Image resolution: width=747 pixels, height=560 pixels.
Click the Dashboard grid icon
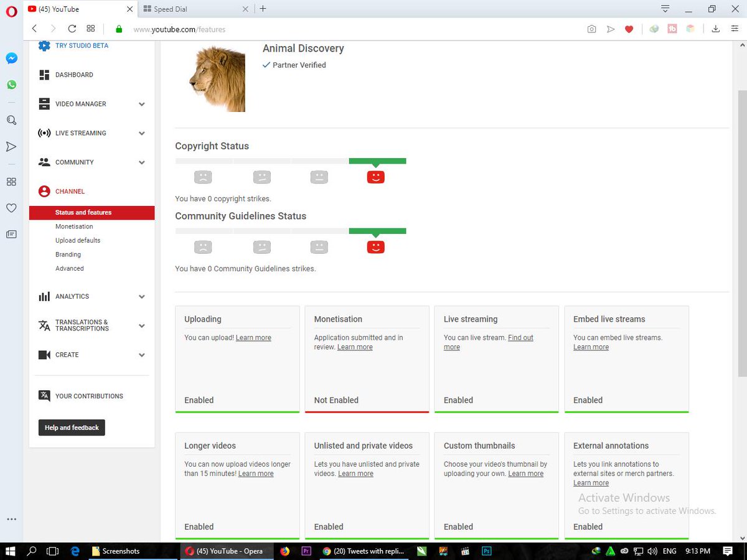[44, 75]
